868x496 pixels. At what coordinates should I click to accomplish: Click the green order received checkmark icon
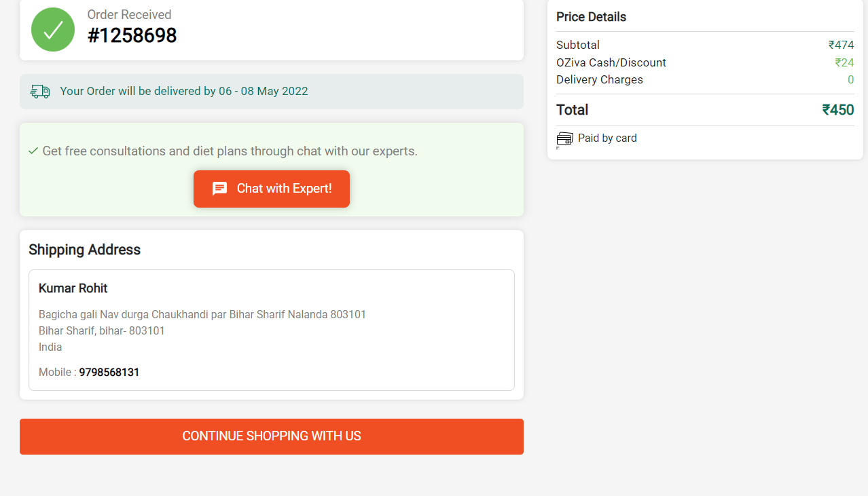[53, 29]
